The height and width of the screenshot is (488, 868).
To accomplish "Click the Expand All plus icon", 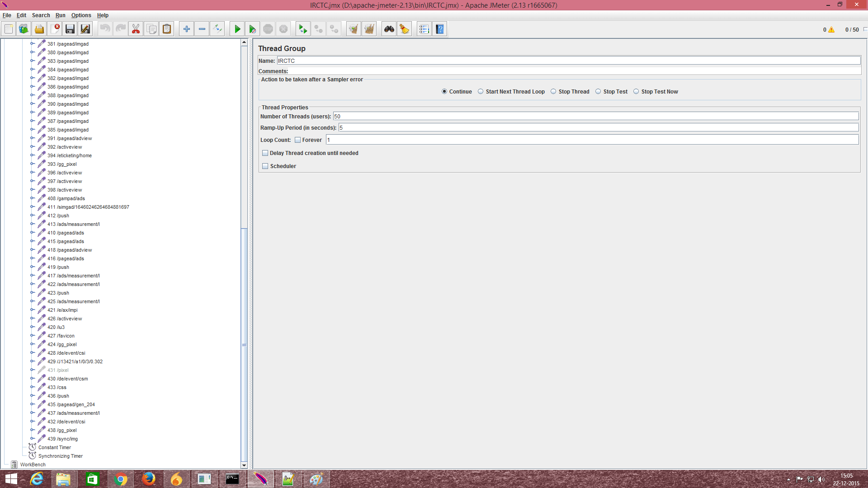I will [x=187, y=29].
